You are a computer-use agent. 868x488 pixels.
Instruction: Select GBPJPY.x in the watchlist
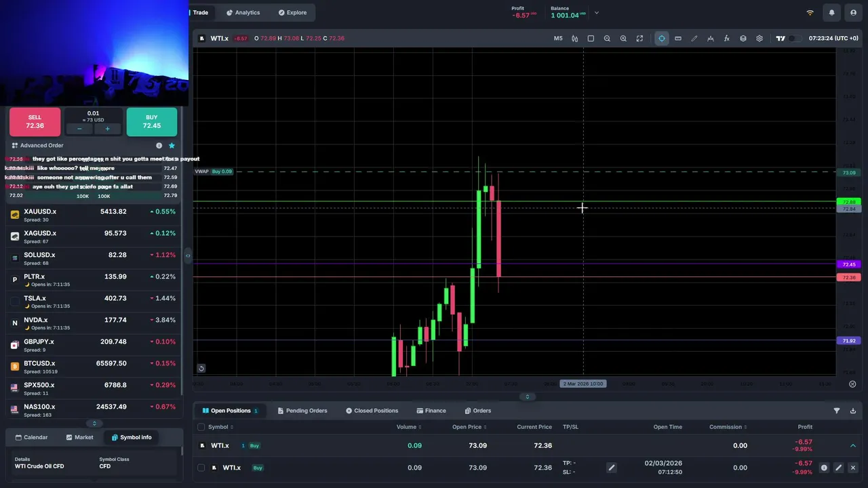click(94, 345)
